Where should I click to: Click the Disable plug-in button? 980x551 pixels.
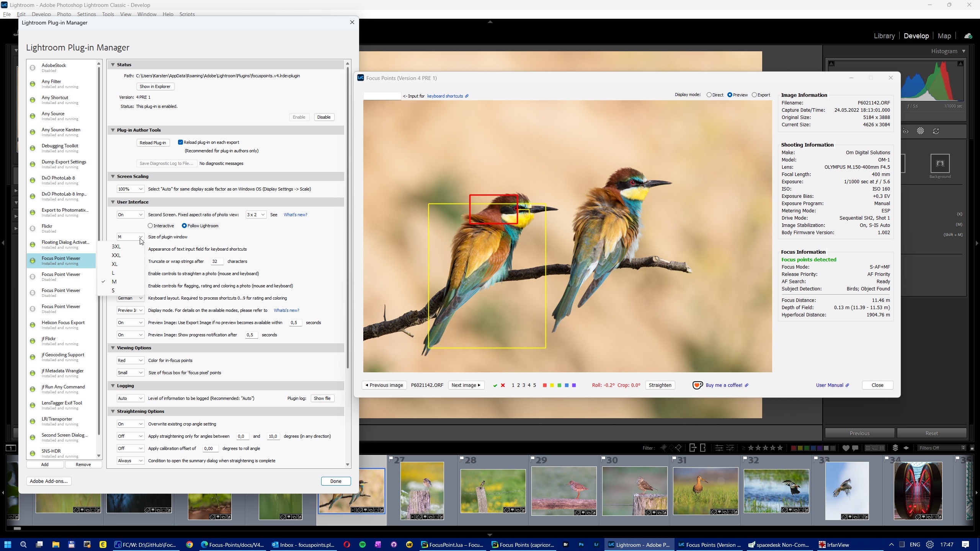pyautogui.click(x=324, y=117)
